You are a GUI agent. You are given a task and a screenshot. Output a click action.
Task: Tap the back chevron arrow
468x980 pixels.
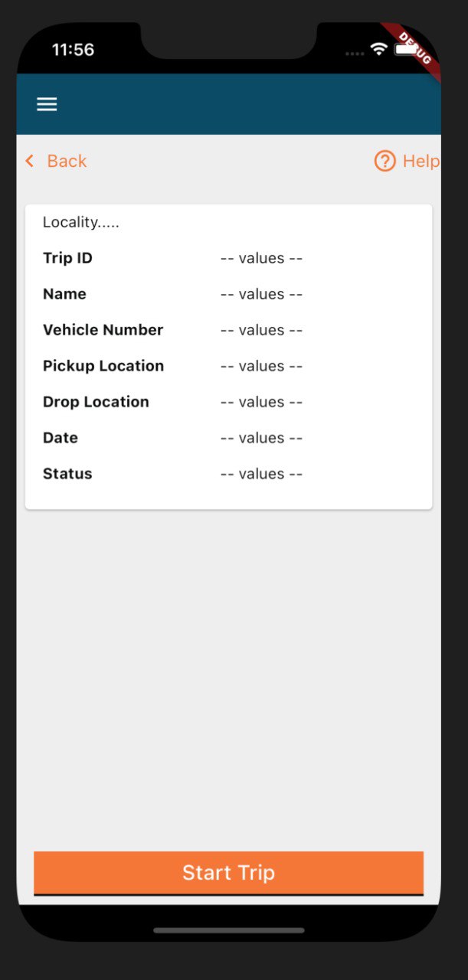[28, 161]
